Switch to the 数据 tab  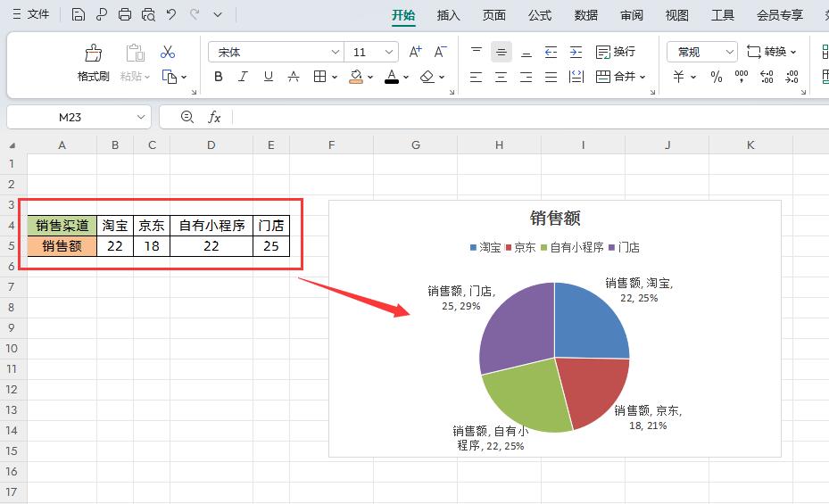click(585, 15)
